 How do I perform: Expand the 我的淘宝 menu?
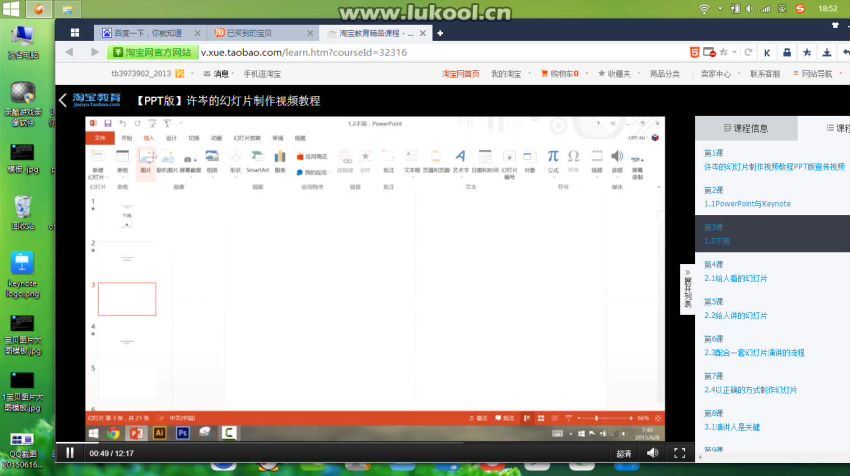pyautogui.click(x=509, y=74)
